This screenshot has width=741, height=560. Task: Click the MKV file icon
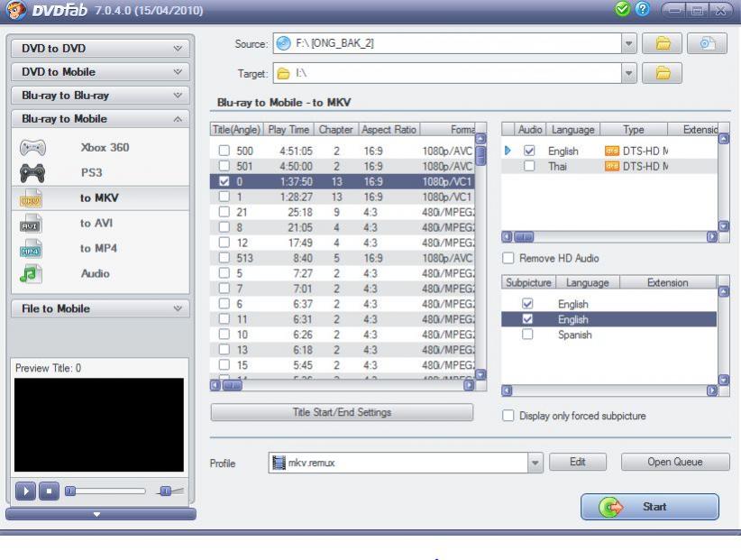pos(31,198)
